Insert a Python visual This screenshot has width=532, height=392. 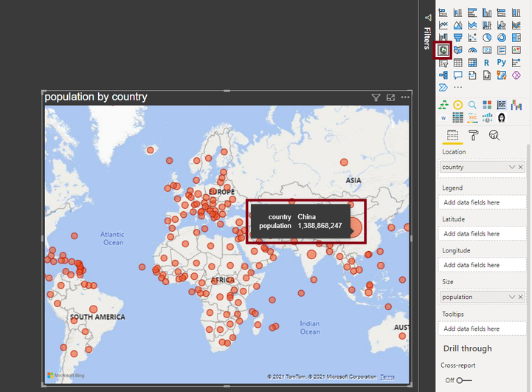coord(502,63)
